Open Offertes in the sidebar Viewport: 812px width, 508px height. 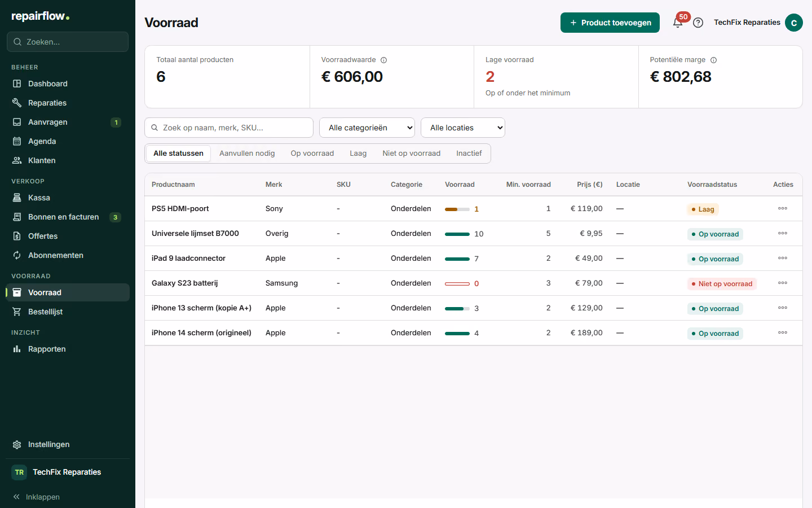[68, 236]
